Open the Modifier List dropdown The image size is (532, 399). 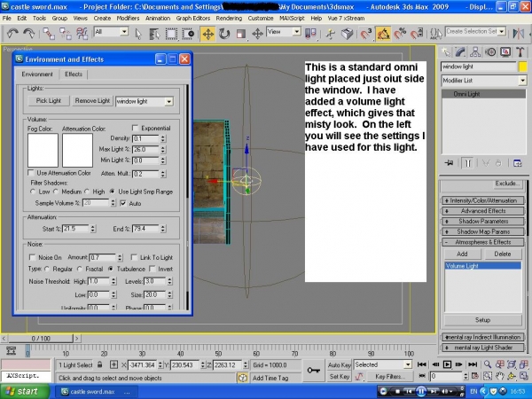(522, 81)
